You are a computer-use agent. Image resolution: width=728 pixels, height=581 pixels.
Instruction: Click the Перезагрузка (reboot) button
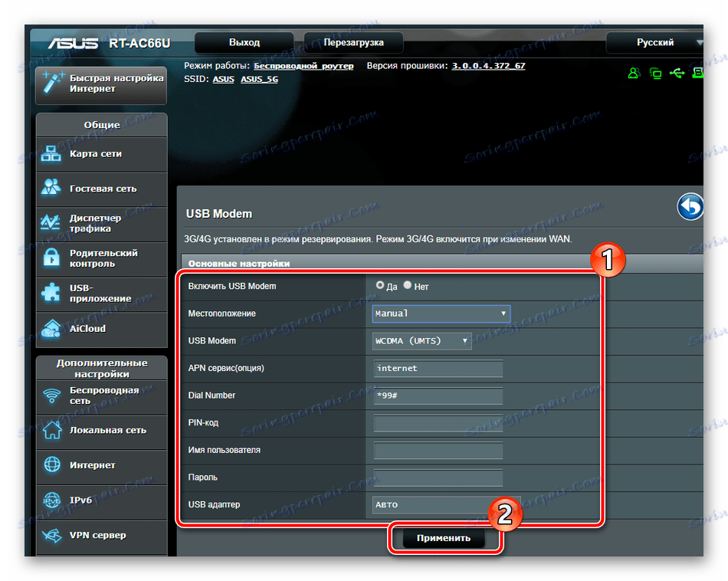(353, 43)
